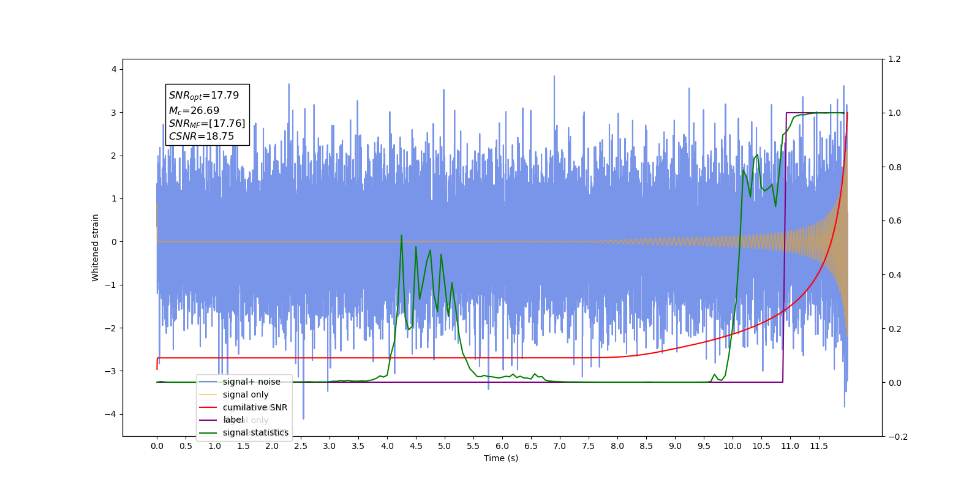Click the 9.0 tick on the time axis
This screenshot has width=980, height=490.
675,446
